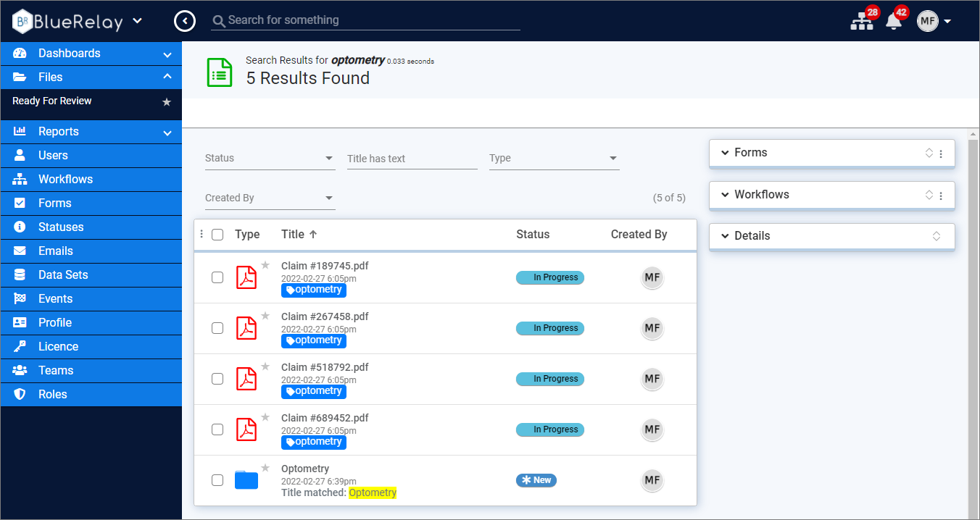This screenshot has height=520, width=980.
Task: Open Workflows panel vertical dots menu
Action: pos(941,196)
